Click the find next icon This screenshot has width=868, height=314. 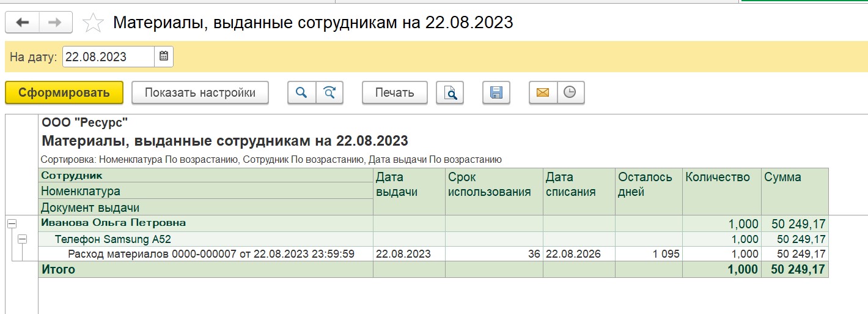point(329,92)
